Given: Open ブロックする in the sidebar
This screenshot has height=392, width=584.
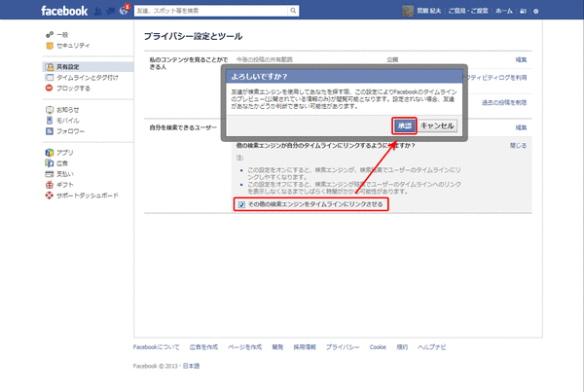Looking at the screenshot, I should click(x=68, y=89).
